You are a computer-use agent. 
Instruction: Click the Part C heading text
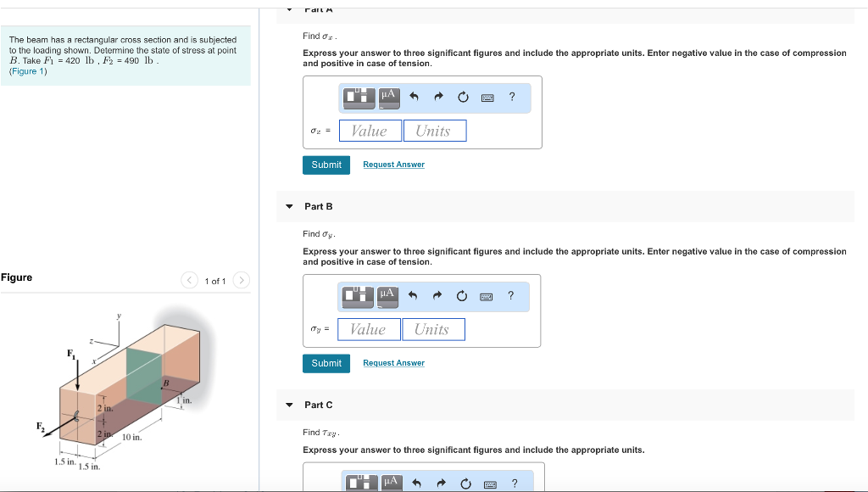[319, 405]
